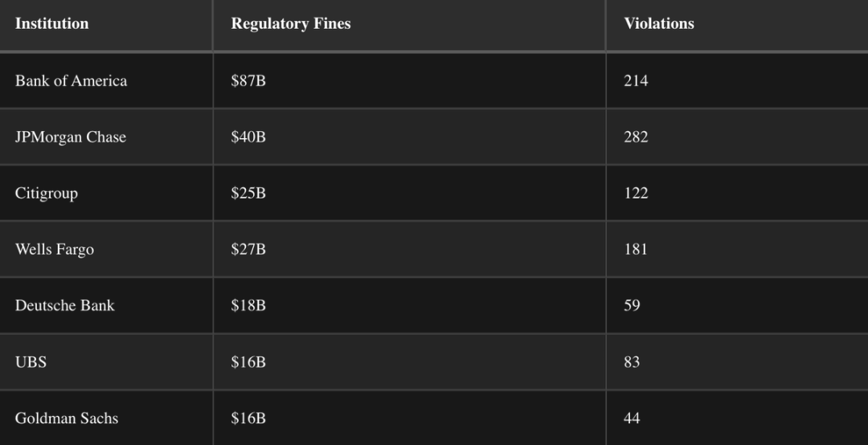The width and height of the screenshot is (868, 445).
Task: Click the $18B fines value
Action: pyautogui.click(x=248, y=305)
